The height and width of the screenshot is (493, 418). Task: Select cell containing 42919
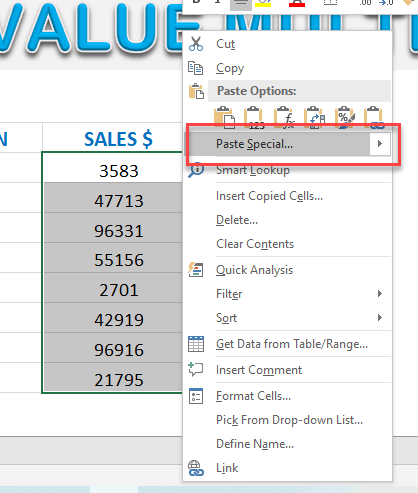click(113, 317)
